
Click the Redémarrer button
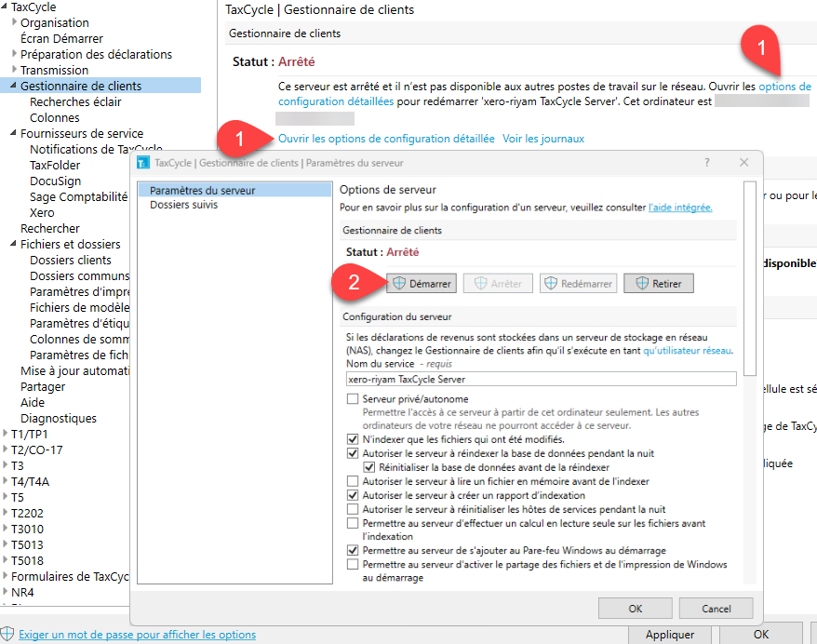(x=578, y=284)
